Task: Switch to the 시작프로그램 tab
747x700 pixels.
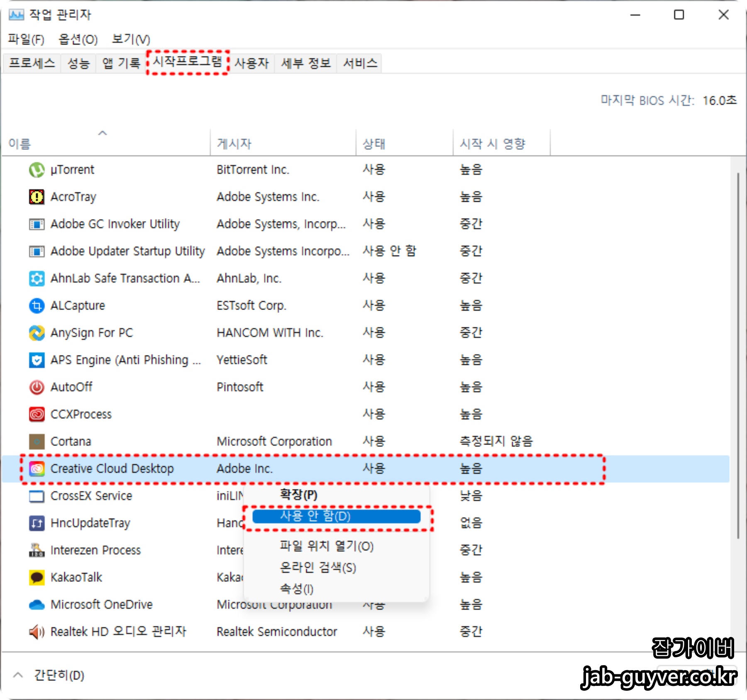Action: (x=188, y=62)
